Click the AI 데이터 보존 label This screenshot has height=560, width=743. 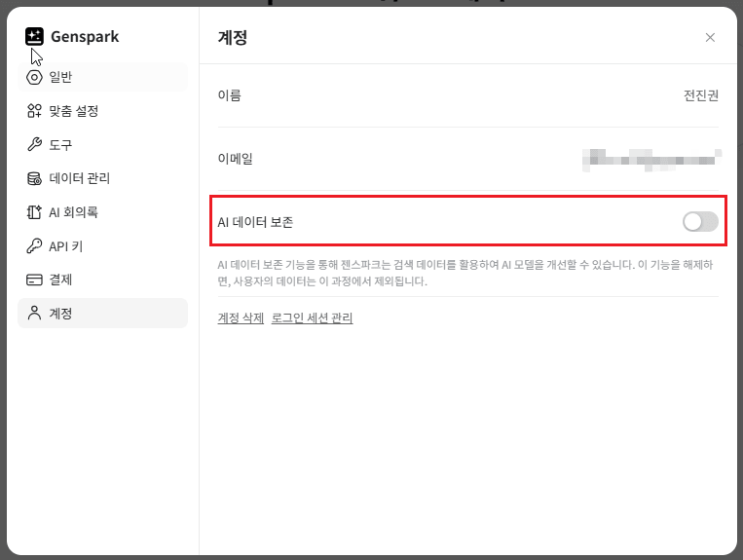[x=255, y=222]
